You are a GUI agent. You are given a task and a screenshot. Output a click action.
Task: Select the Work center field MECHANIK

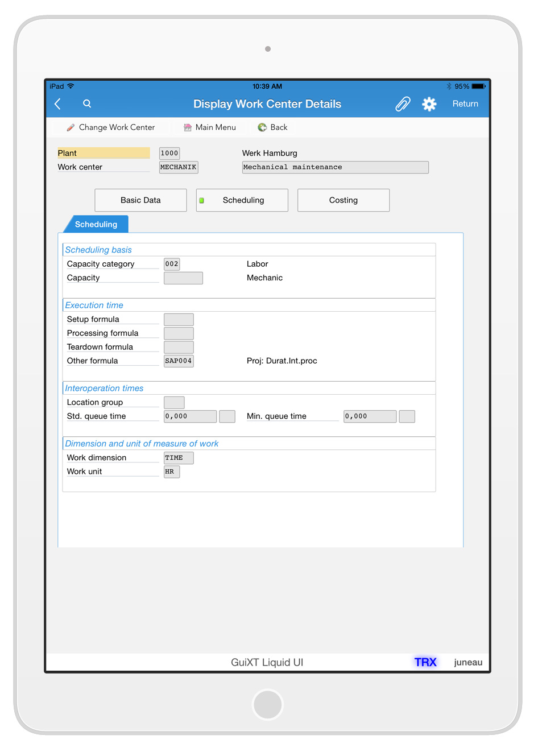click(x=179, y=167)
